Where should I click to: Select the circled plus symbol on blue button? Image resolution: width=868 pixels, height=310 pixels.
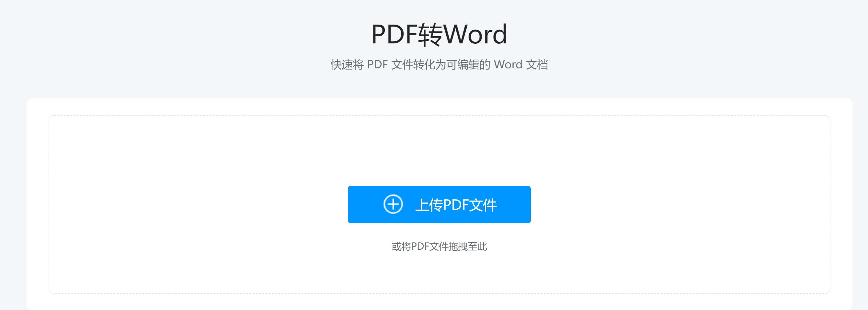(393, 204)
